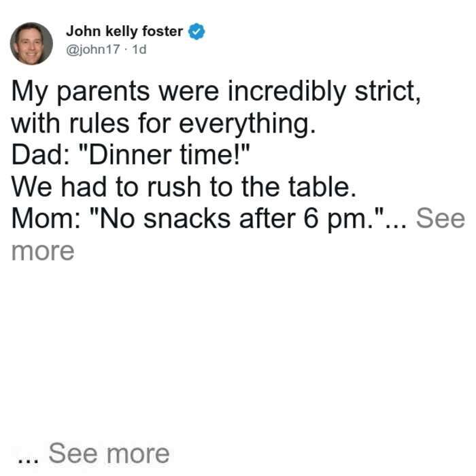Click the line Mom: "No snacks after 6 pm."
476x476 pixels.
[x=198, y=218]
